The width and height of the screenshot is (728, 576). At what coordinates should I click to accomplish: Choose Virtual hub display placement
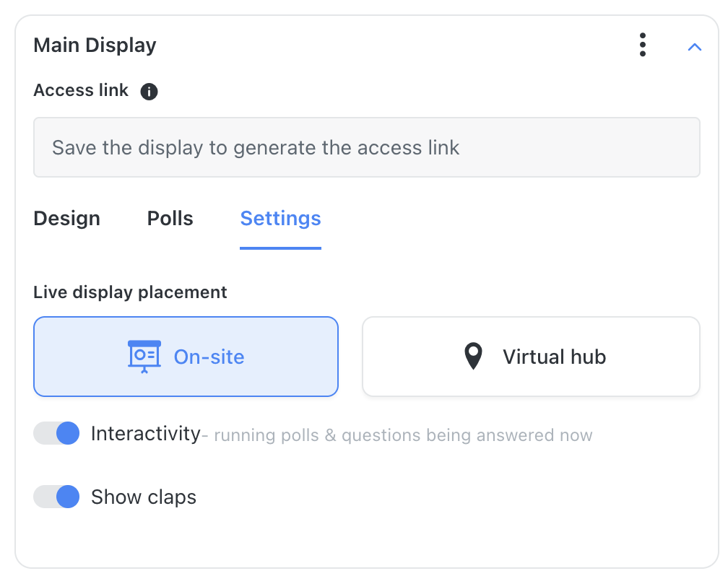click(x=531, y=357)
